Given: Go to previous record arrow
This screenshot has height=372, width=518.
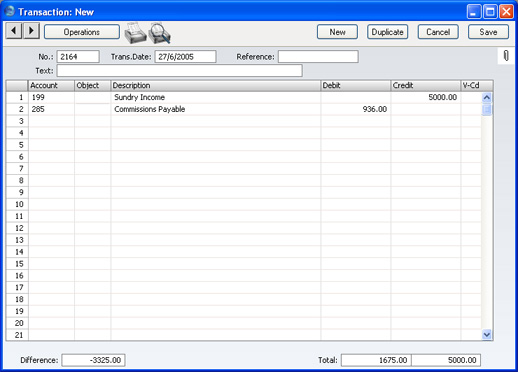Looking at the screenshot, I should pos(14,31).
